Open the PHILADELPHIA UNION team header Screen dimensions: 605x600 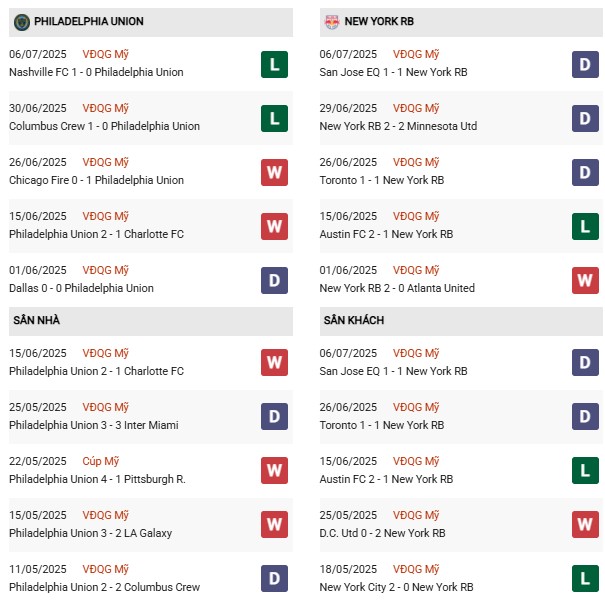(x=88, y=21)
